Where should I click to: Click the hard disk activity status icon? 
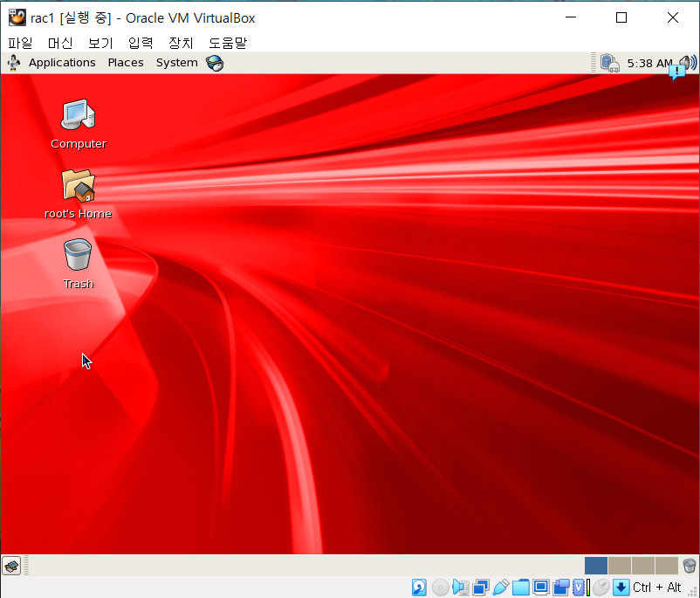pyautogui.click(x=419, y=588)
